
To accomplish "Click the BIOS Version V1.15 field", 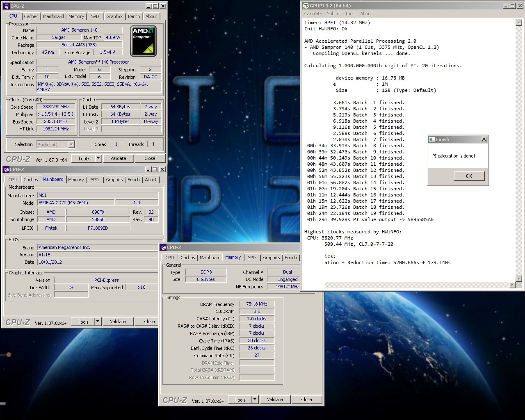I will 98,255.
